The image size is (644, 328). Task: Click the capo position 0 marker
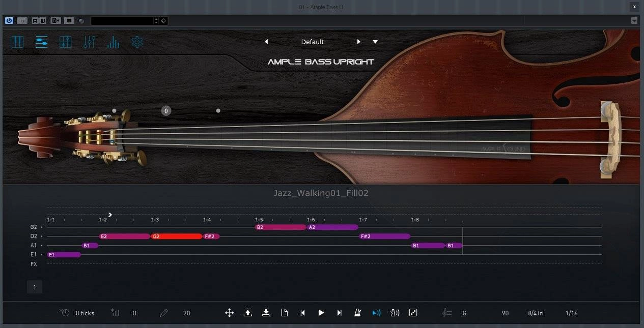click(x=166, y=110)
